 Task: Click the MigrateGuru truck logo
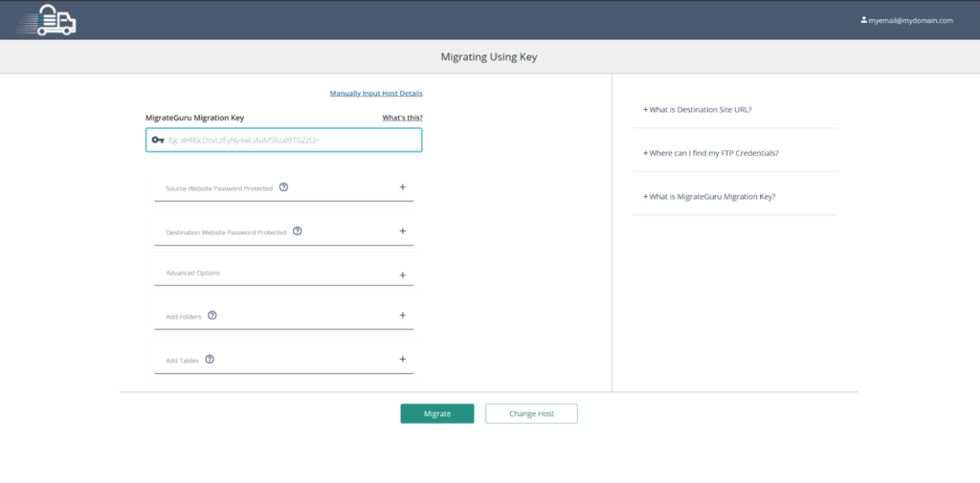(x=56, y=20)
